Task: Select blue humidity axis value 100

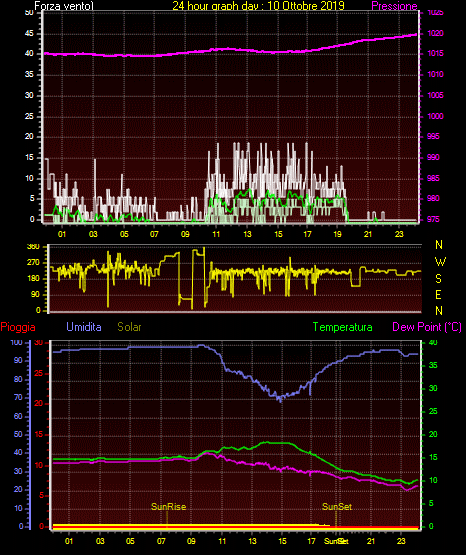Action: click(x=17, y=342)
